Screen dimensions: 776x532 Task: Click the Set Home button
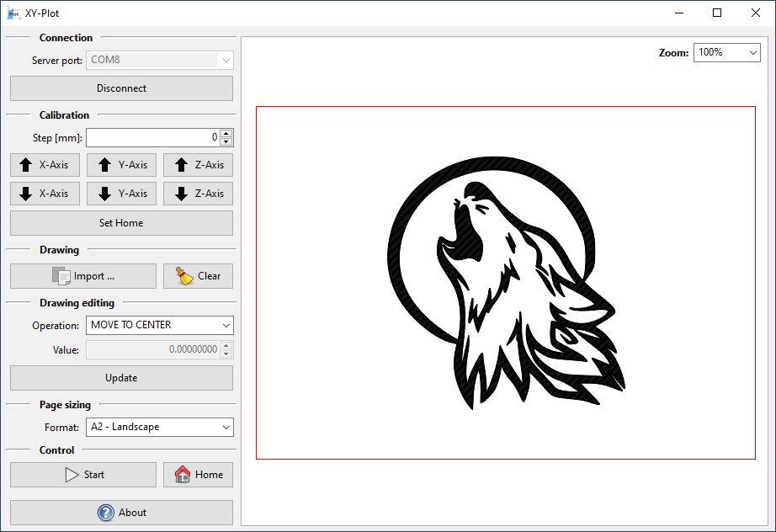pos(121,223)
